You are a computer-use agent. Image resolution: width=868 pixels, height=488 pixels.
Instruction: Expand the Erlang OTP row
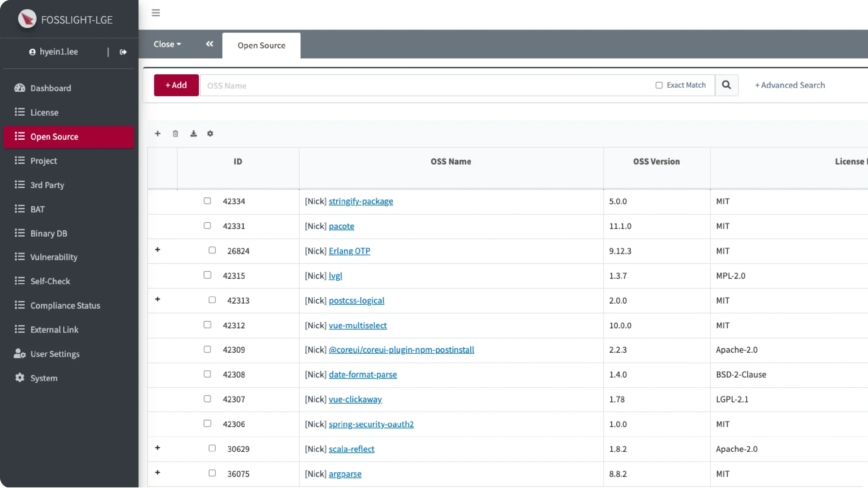[158, 250]
